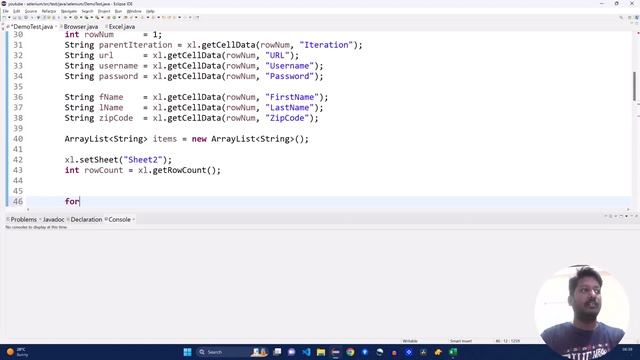Click the New file toolbar icon

pos(5,18)
